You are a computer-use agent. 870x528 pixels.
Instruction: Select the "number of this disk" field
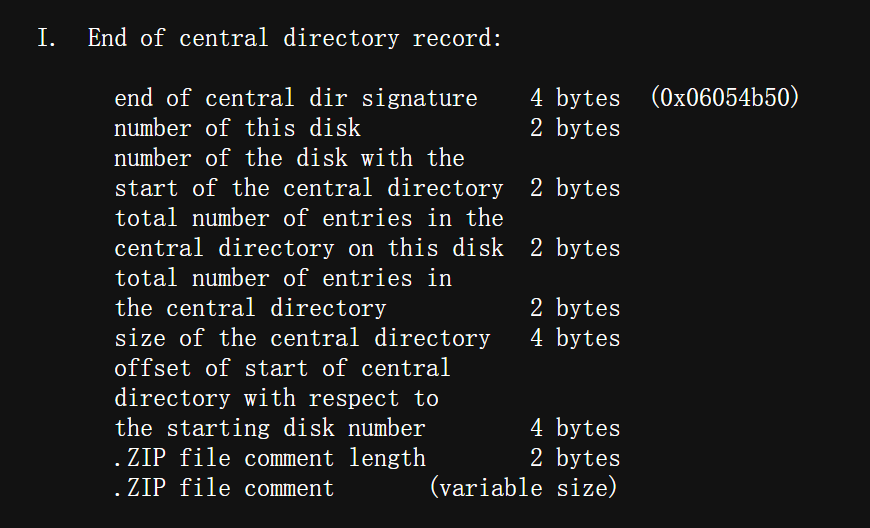pos(237,128)
